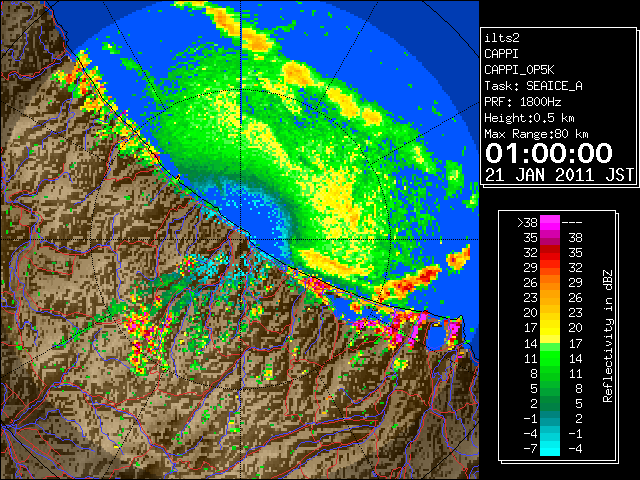Click the orange swatch between 26 and 29

tap(550, 283)
